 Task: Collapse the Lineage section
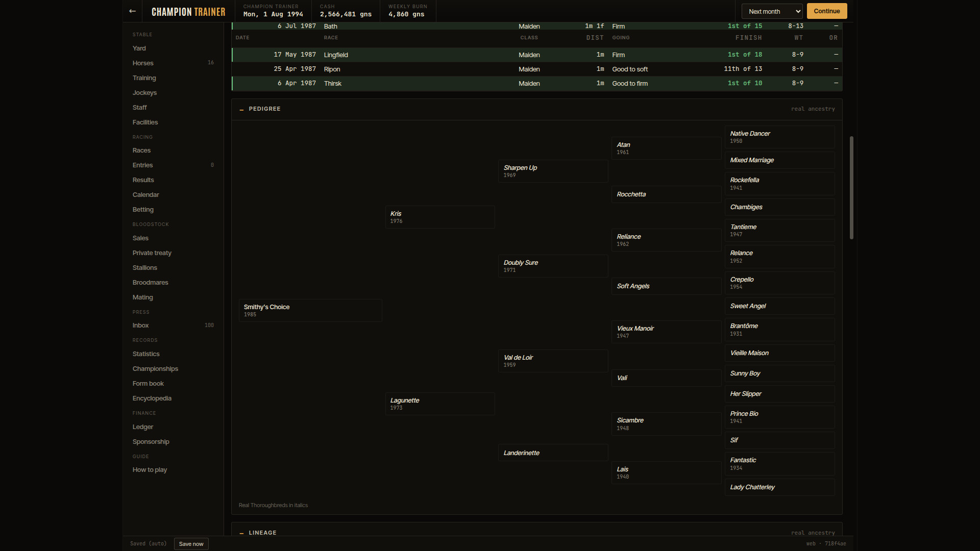pyautogui.click(x=241, y=533)
